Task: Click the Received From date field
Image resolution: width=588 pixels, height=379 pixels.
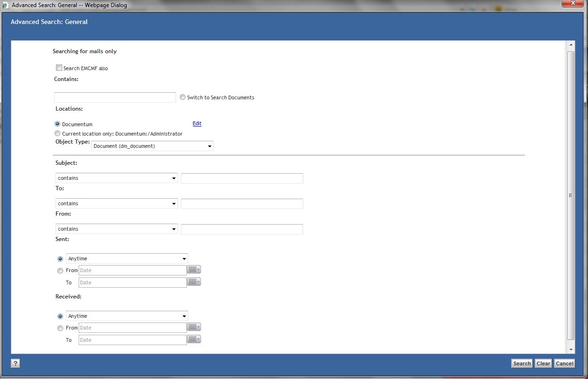Action: [x=133, y=328]
